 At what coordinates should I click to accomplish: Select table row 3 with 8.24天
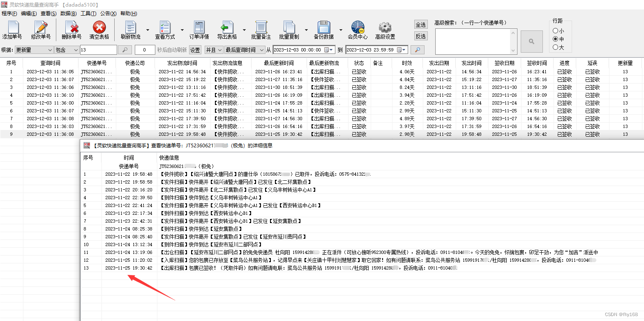322,87
